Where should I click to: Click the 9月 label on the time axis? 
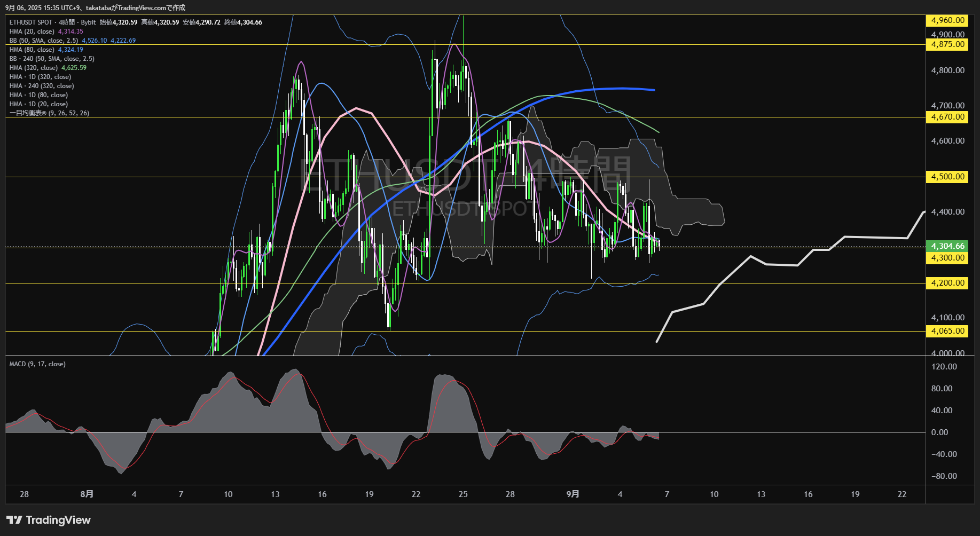[x=573, y=494]
